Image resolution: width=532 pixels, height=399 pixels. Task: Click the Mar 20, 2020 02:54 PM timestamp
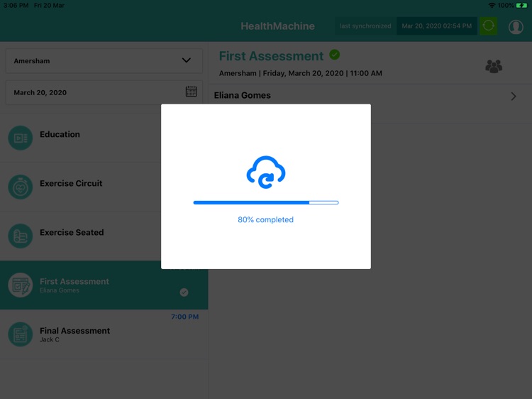pos(437,26)
